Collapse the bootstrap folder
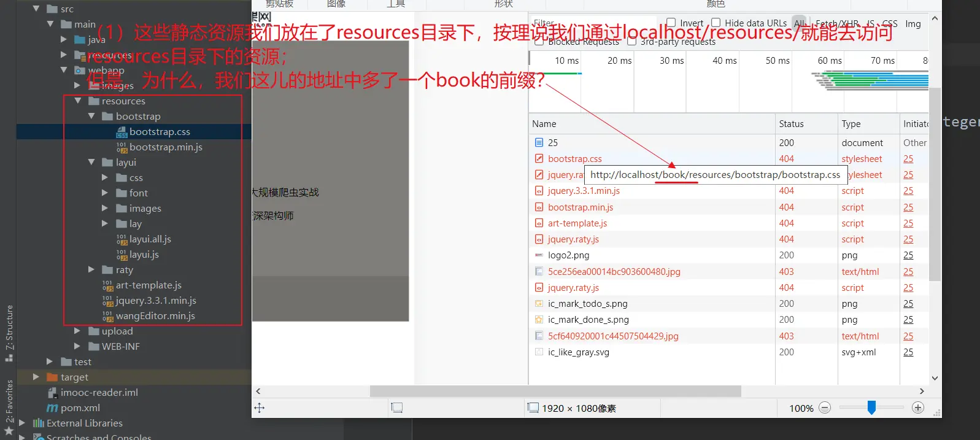 pyautogui.click(x=91, y=116)
